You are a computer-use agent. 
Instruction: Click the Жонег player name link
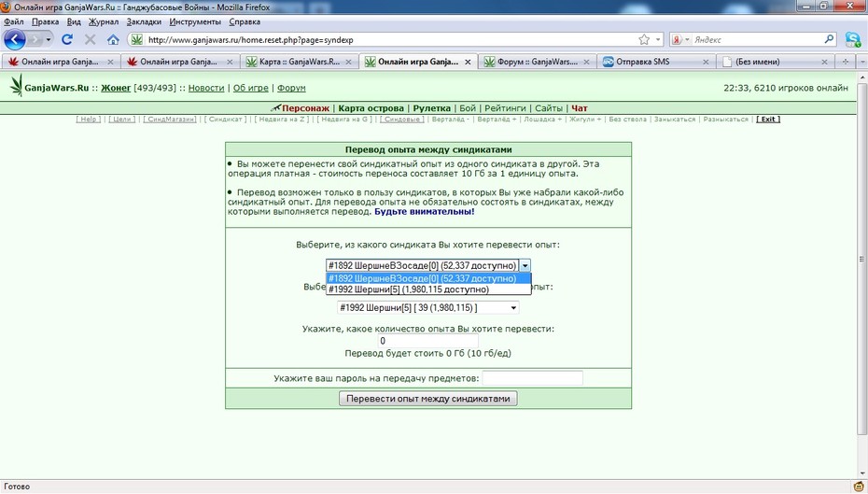tap(116, 88)
